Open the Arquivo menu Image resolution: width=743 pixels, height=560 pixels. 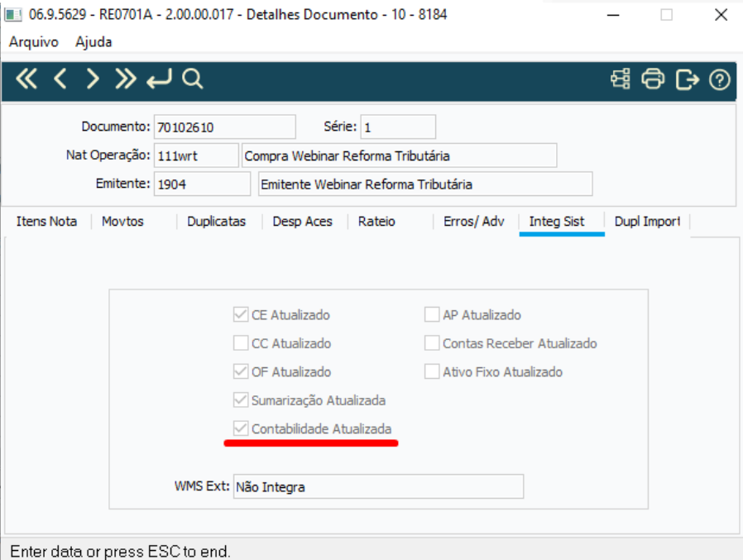click(x=34, y=41)
